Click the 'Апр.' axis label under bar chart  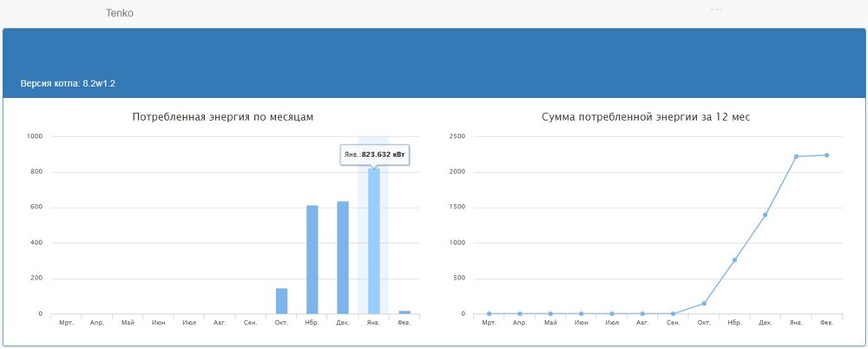coord(97,322)
